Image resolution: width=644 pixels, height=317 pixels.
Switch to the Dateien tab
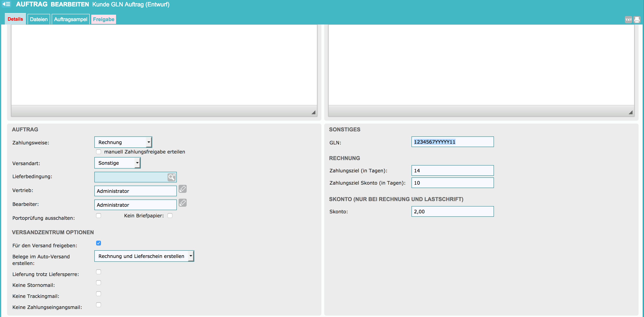coord(39,19)
